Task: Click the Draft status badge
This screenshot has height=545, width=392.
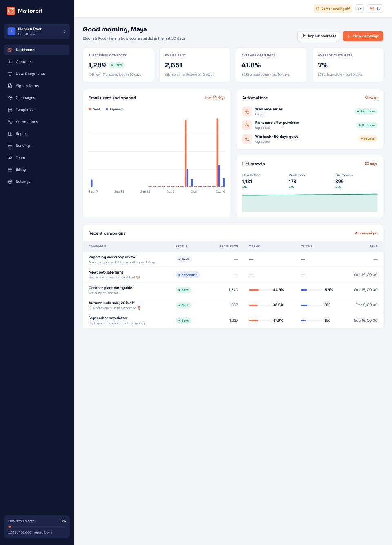Action: [x=184, y=259]
